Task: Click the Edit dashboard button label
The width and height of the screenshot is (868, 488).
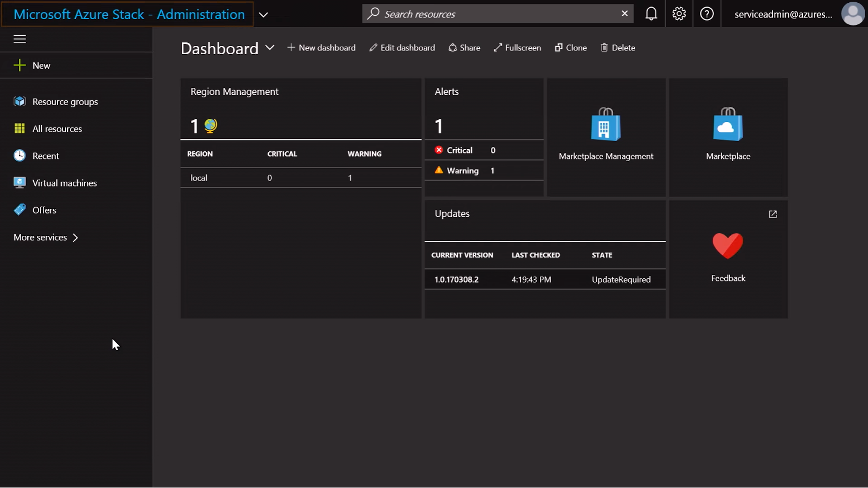Action: point(408,48)
